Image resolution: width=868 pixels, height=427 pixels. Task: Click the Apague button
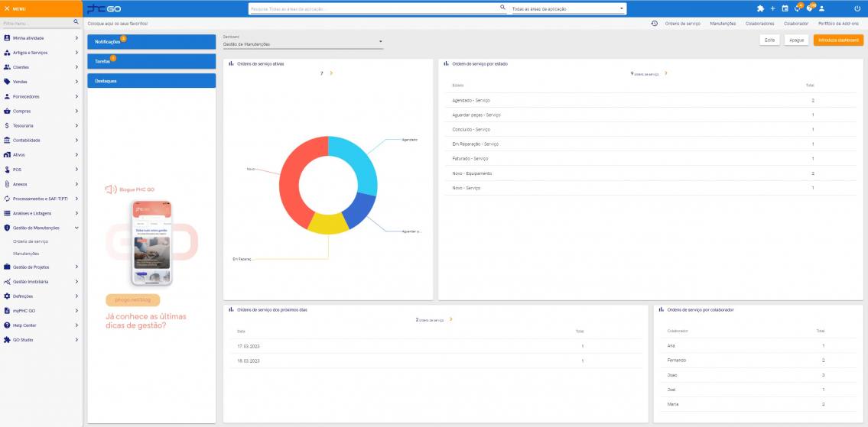[x=797, y=40]
